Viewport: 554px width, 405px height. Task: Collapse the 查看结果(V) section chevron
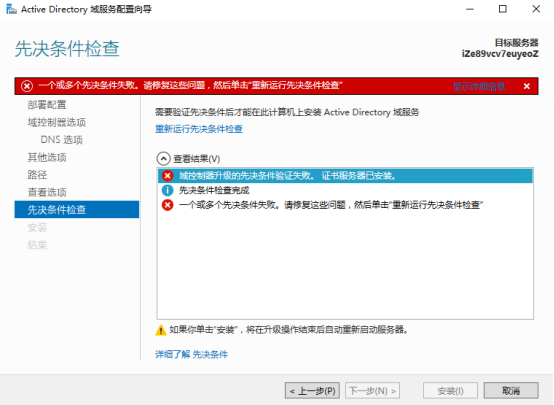(163, 159)
